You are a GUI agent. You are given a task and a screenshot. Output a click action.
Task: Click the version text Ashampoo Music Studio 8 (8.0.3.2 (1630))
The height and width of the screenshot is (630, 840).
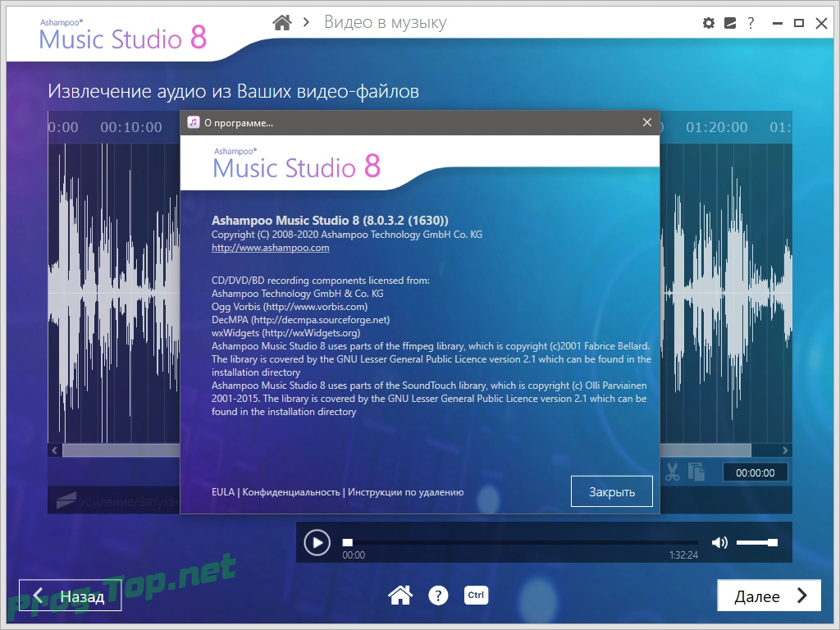(x=330, y=220)
